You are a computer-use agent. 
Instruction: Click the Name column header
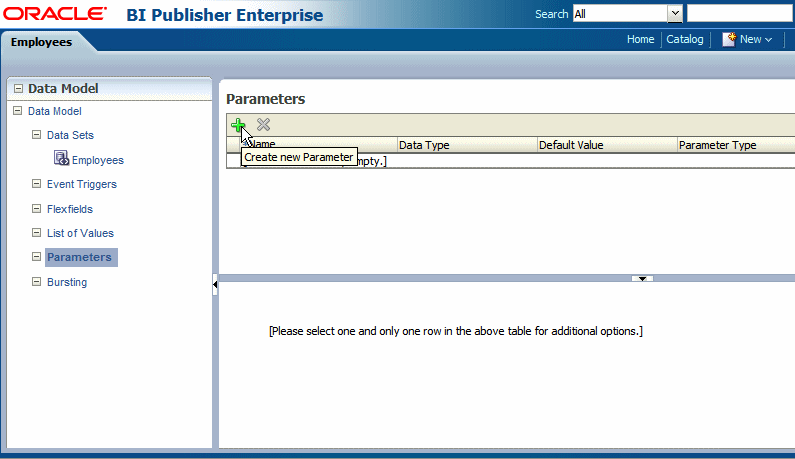[319, 145]
